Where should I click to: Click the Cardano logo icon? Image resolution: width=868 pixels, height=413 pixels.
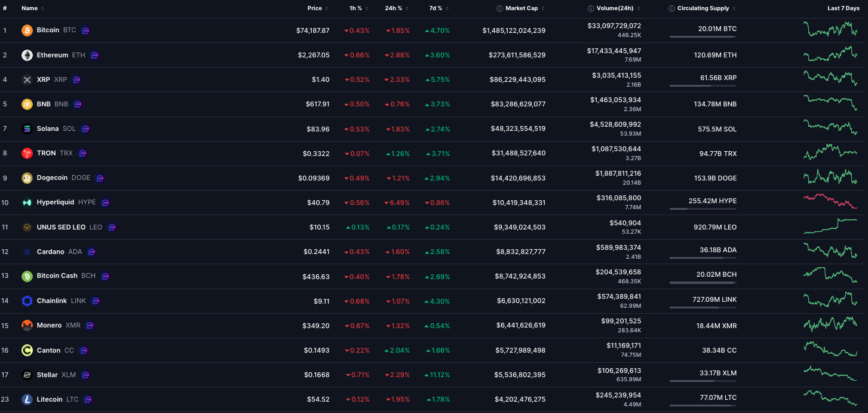coord(27,252)
